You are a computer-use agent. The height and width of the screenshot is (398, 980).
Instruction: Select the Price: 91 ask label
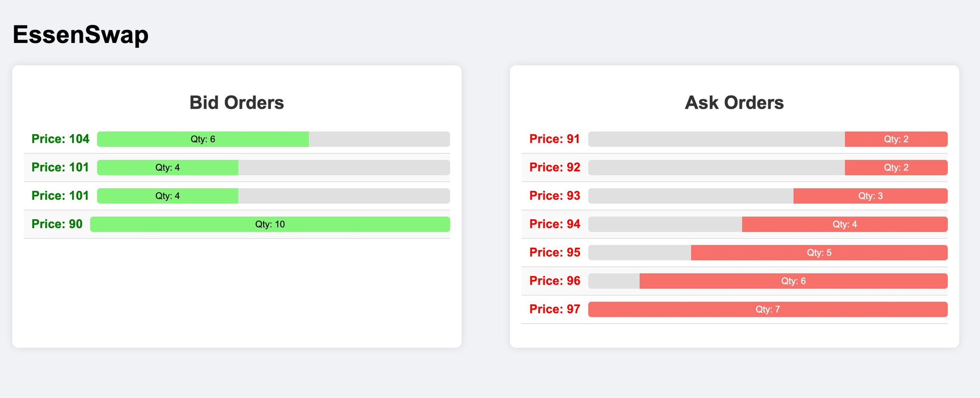pos(554,139)
